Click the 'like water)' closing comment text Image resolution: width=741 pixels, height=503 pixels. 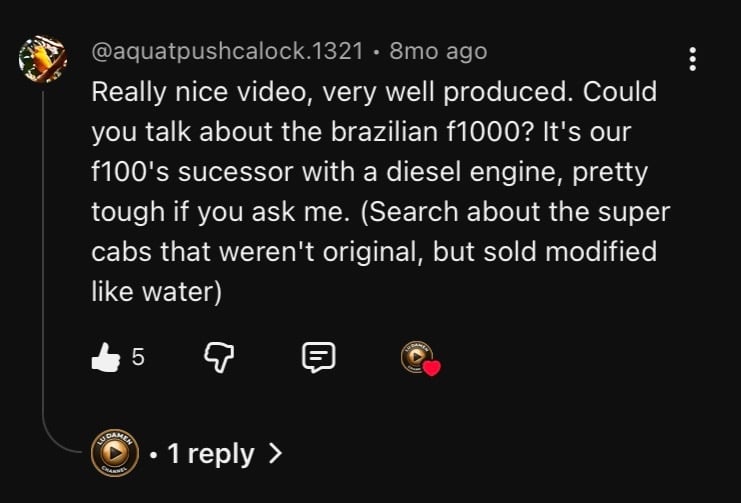[x=155, y=292]
